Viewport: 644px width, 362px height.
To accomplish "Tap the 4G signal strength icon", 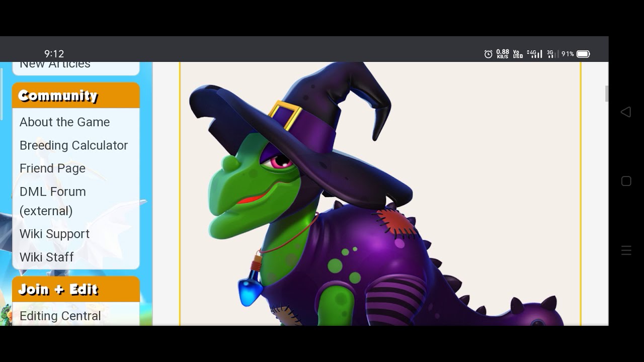I will coord(534,54).
